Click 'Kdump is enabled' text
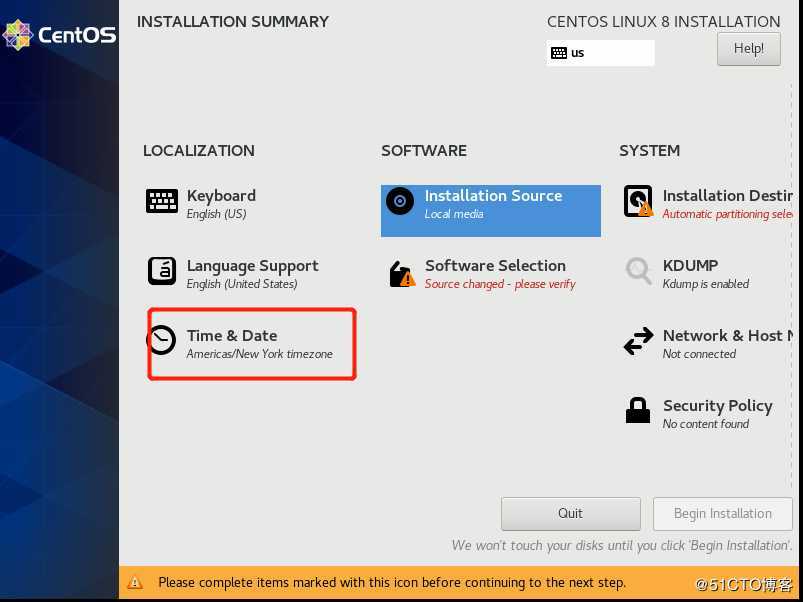 tap(706, 284)
